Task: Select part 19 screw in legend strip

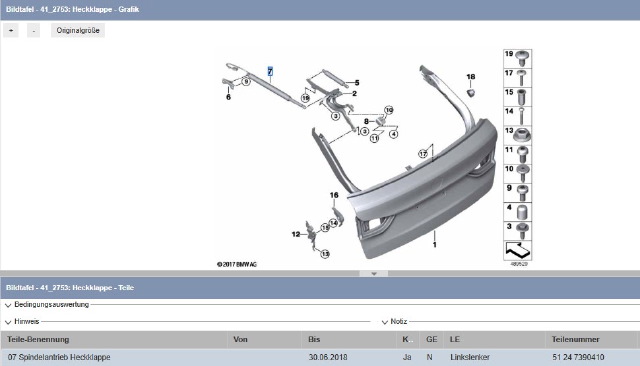Action: pos(518,59)
